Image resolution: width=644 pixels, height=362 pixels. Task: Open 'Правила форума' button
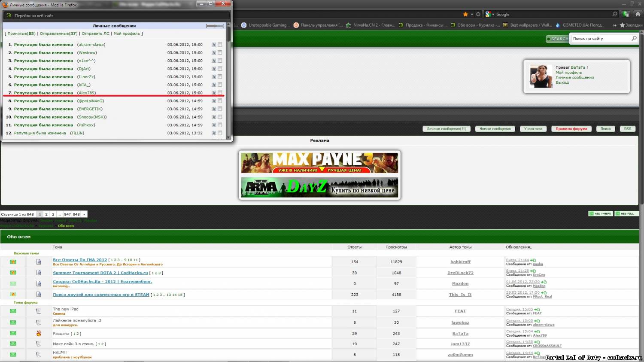571,129
